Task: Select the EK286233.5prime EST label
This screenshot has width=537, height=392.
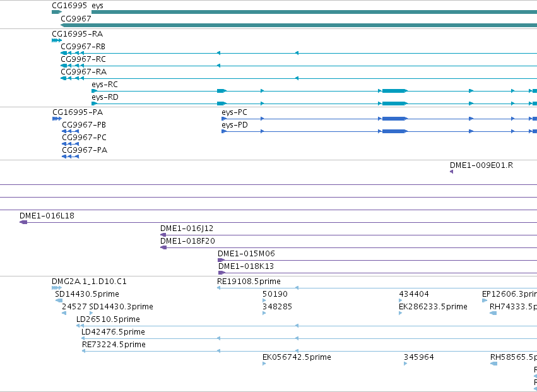Action: (x=433, y=307)
